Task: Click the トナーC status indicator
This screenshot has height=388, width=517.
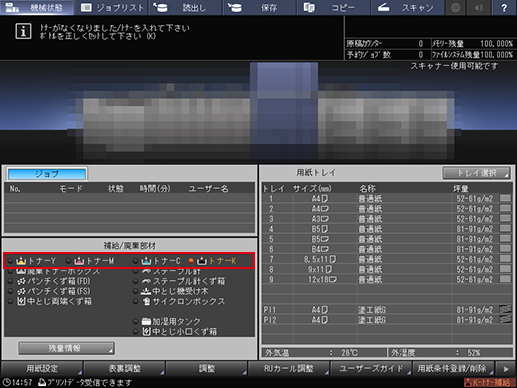Action: [x=135, y=261]
